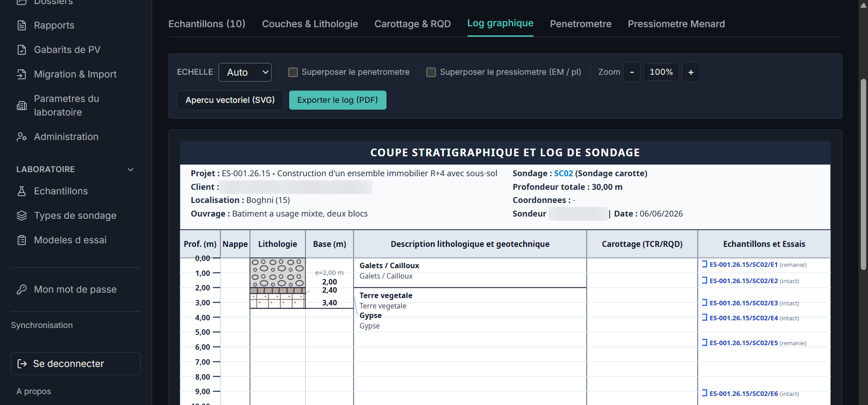Open sample ES-001.26.15/SC02/E6 link
This screenshot has width=868, height=405.
(x=744, y=394)
